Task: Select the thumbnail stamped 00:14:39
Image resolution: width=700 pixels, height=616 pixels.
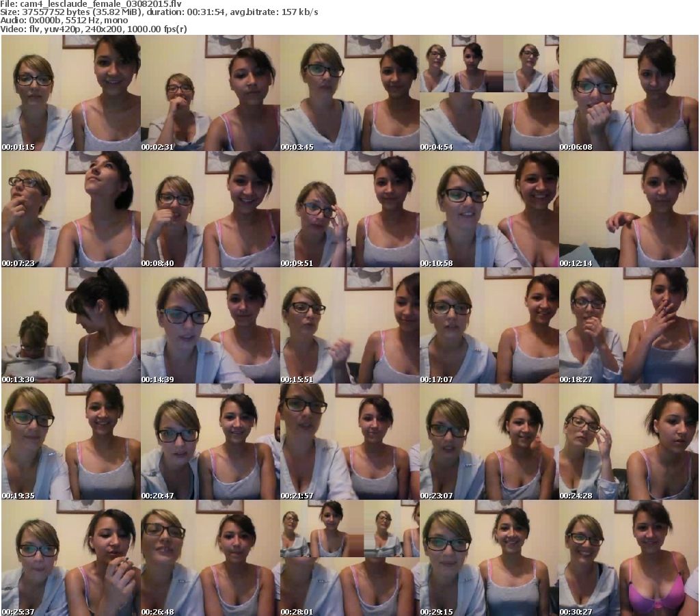Action: click(x=211, y=326)
